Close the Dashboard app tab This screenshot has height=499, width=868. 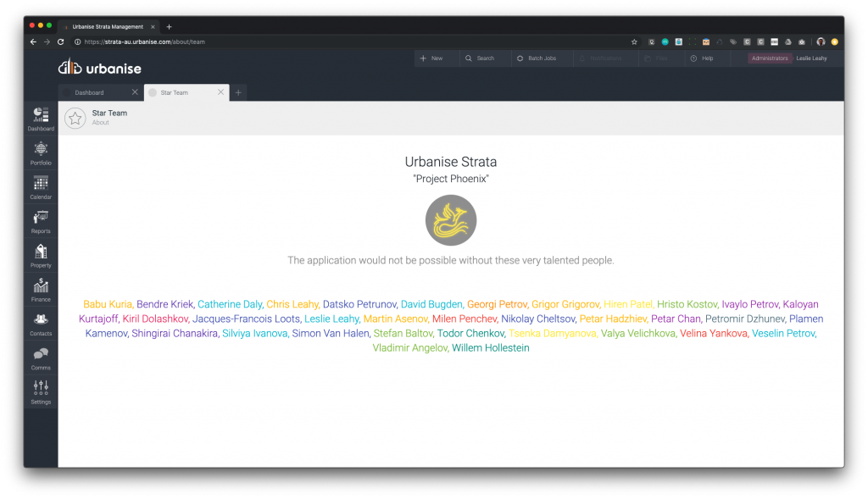coord(135,92)
